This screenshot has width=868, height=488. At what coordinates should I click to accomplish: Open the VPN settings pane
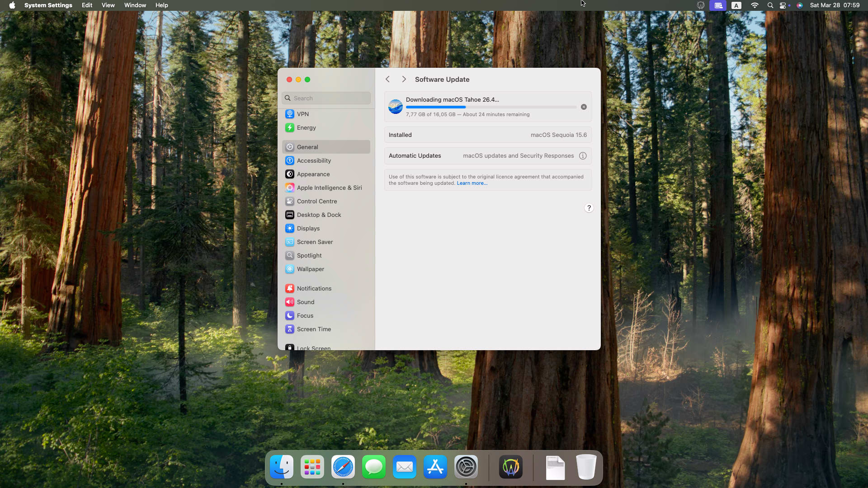pos(326,114)
